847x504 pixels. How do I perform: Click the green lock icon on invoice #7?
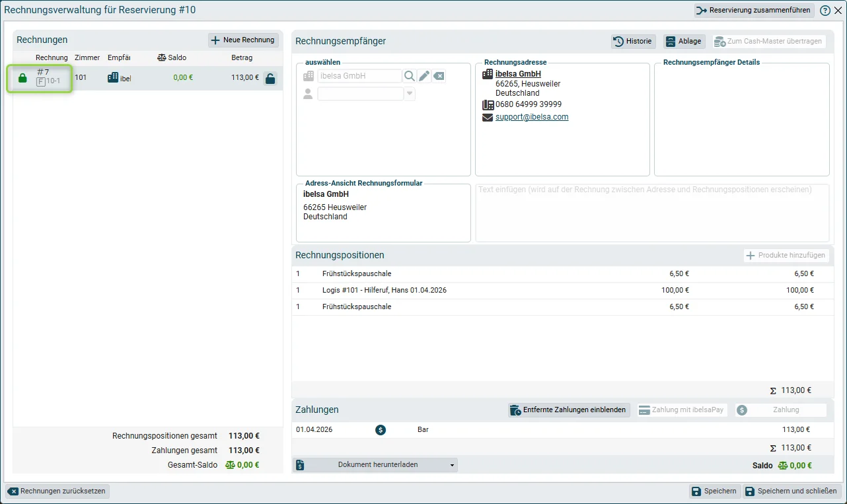(x=22, y=78)
